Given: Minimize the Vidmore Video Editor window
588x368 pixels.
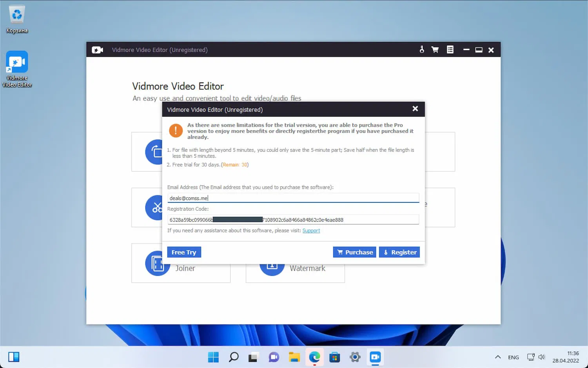Looking at the screenshot, I should click(466, 50).
